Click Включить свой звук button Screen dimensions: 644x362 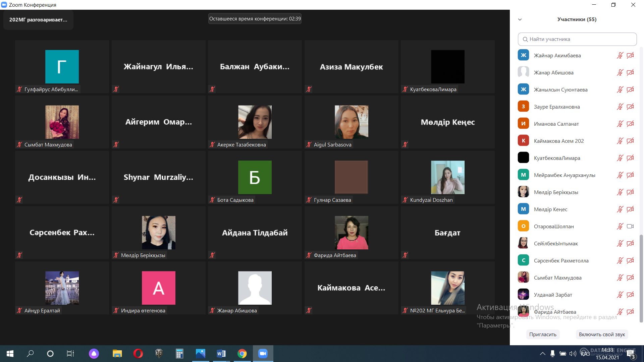coord(602,334)
